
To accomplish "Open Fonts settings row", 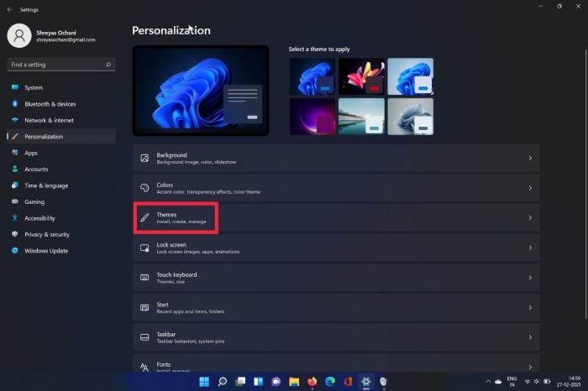I will click(336, 363).
